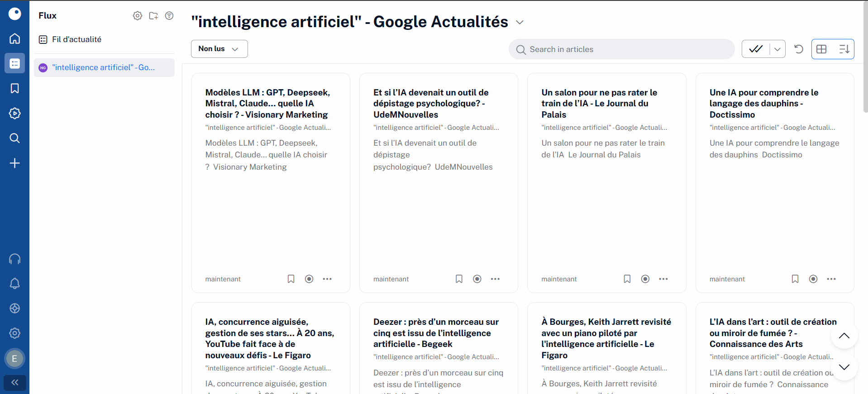
Task: Open article Un salon pour ne pas rater
Action: [599, 104]
